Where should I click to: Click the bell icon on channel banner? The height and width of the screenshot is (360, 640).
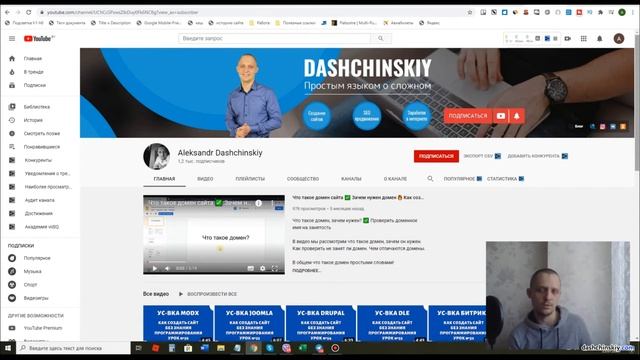pyautogui.click(x=516, y=116)
